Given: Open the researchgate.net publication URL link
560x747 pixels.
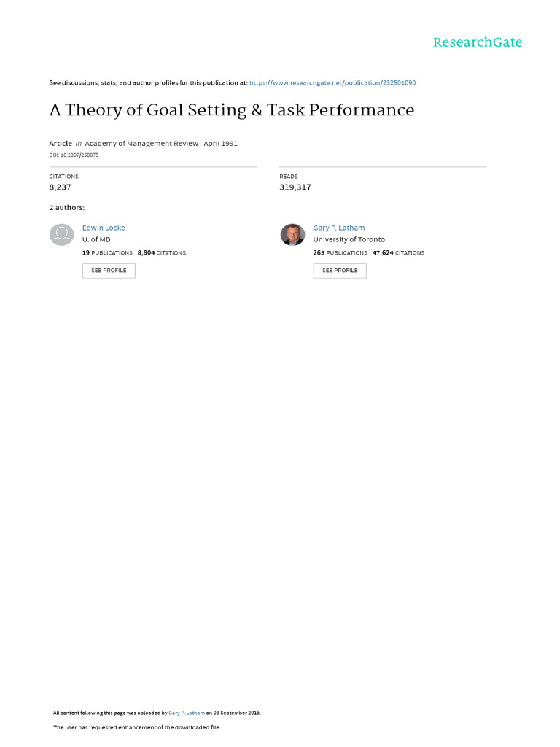Looking at the screenshot, I should 332,83.
